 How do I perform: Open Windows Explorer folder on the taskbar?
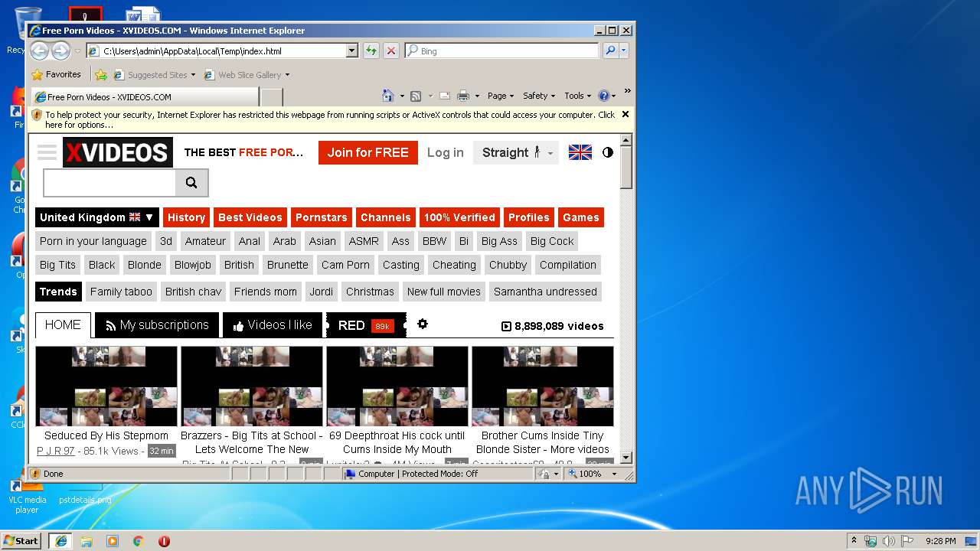(87, 541)
